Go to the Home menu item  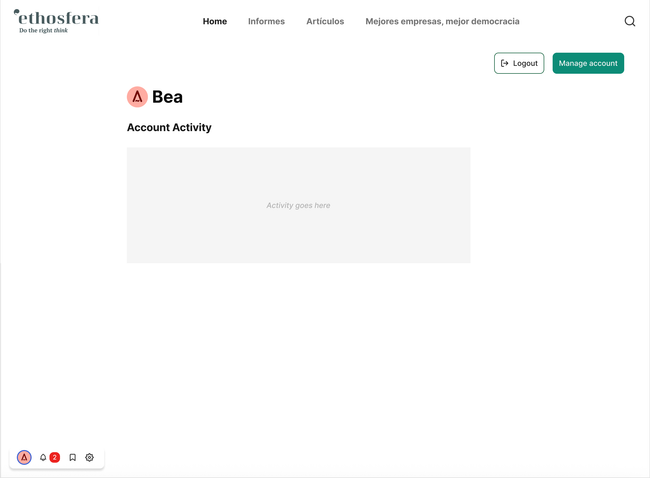tap(214, 21)
